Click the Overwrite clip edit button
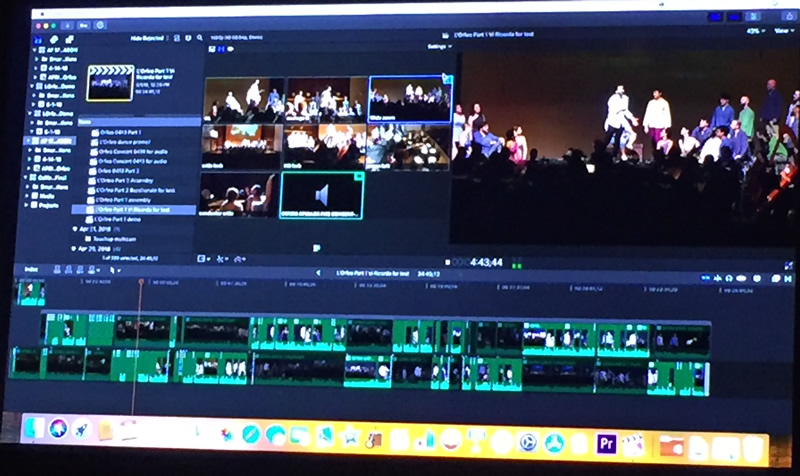This screenshot has width=800, height=476. tap(93, 269)
